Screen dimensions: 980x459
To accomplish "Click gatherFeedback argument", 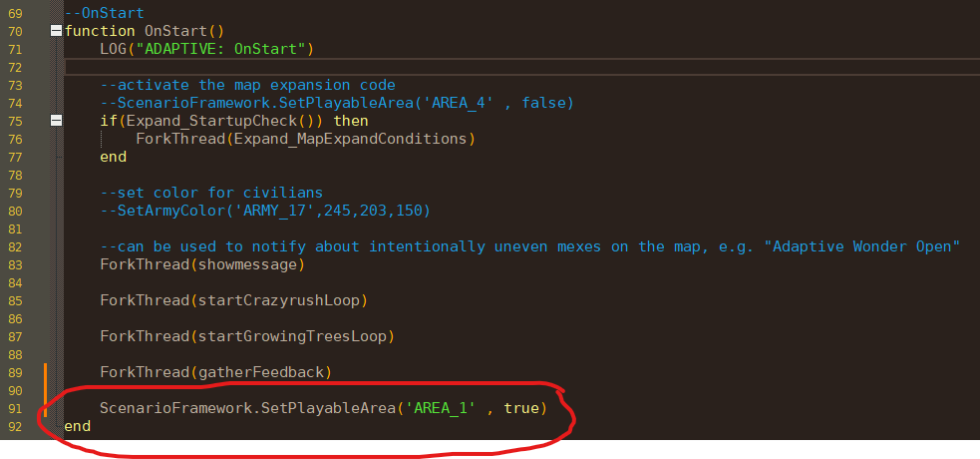I will coord(260,373).
